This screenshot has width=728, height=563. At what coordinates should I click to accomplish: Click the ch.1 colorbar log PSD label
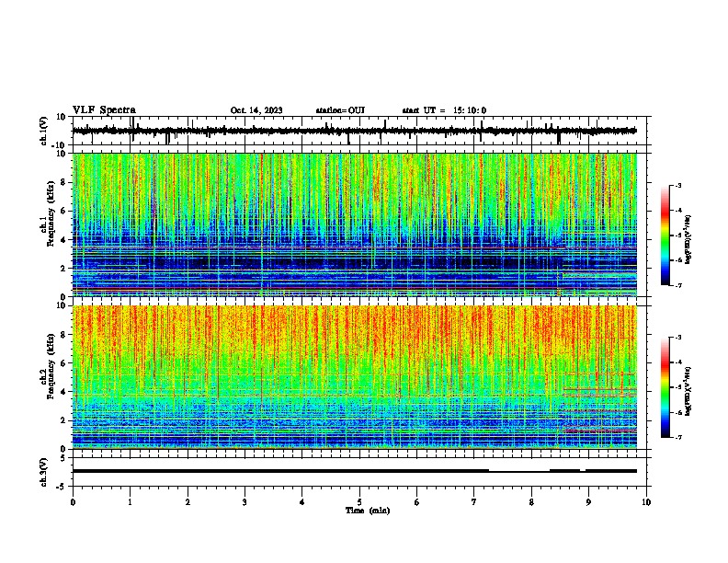point(688,239)
